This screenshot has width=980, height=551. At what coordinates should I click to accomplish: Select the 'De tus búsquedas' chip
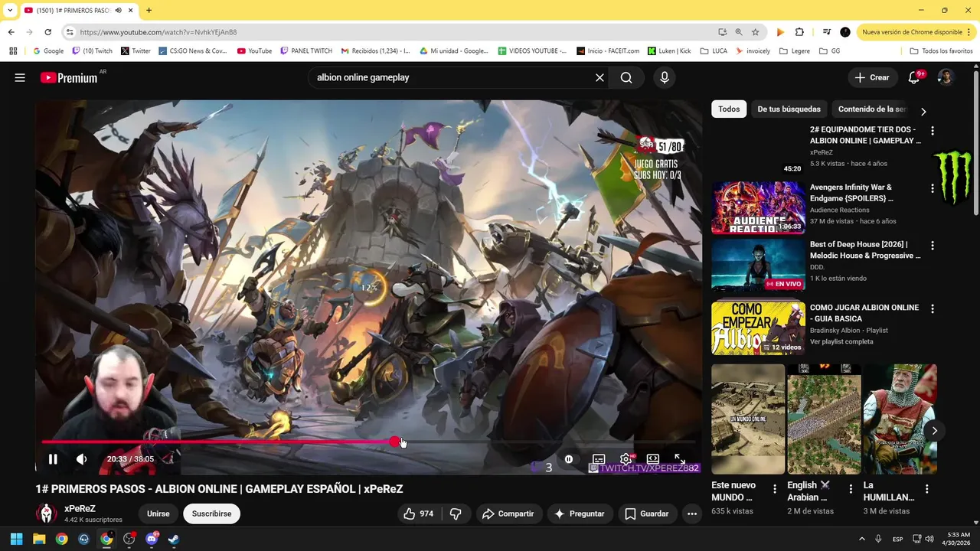[x=789, y=109]
